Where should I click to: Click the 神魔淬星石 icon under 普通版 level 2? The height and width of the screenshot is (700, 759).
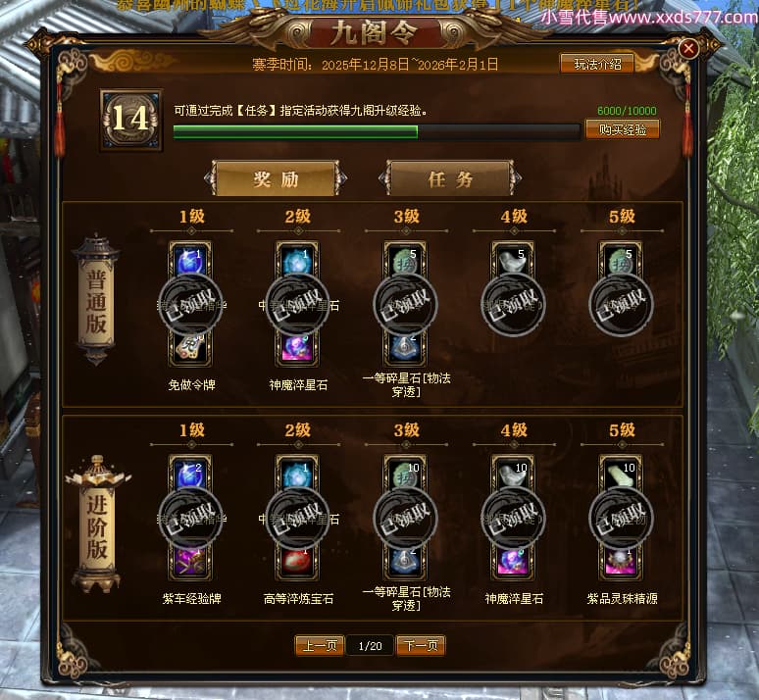pos(297,348)
